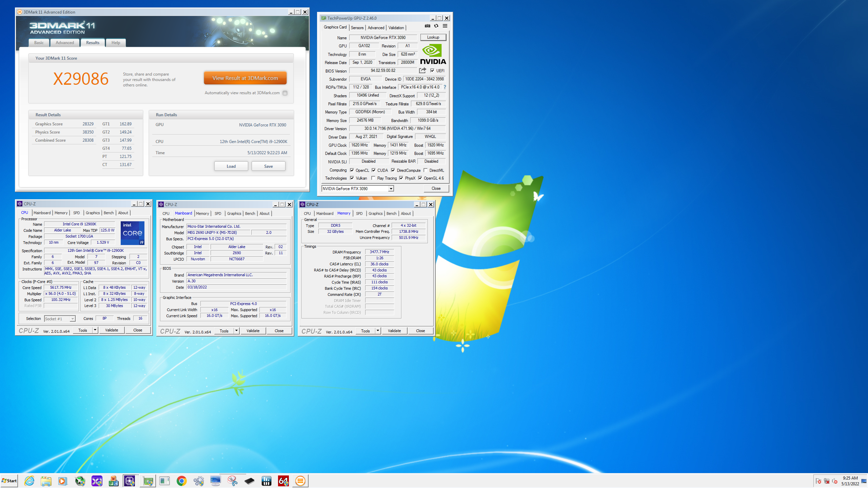Open Windows Explorer folder icon on taskbar
The height and width of the screenshot is (488, 868).
point(46,481)
